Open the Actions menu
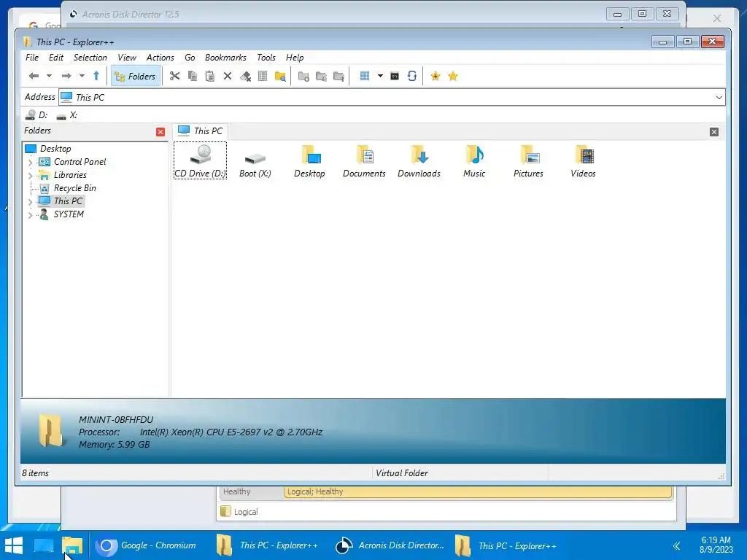Image resolution: width=747 pixels, height=560 pixels. point(160,58)
